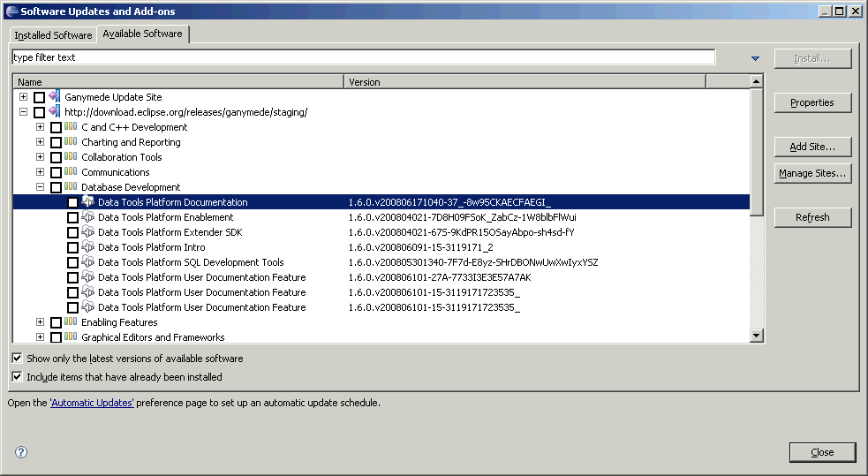Click the Graphical Editors and Frameworks icon
Viewport: 868px width, 476px height.
point(71,336)
